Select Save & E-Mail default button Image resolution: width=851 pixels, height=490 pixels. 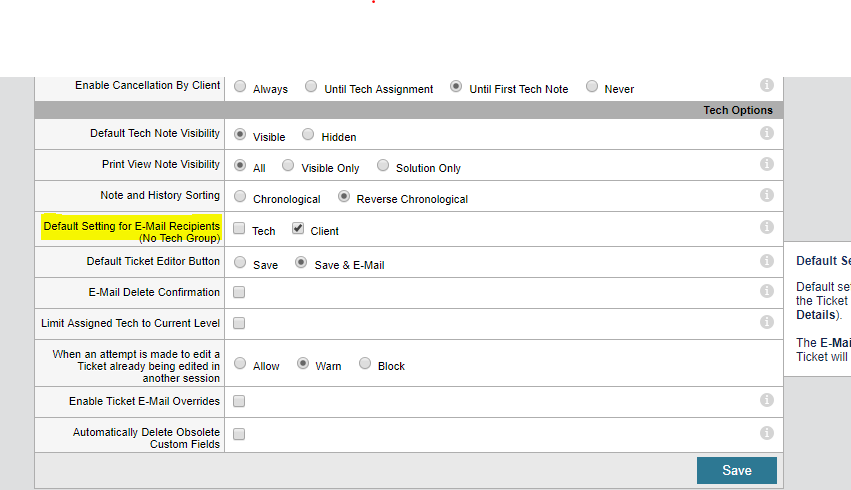pyautogui.click(x=301, y=262)
